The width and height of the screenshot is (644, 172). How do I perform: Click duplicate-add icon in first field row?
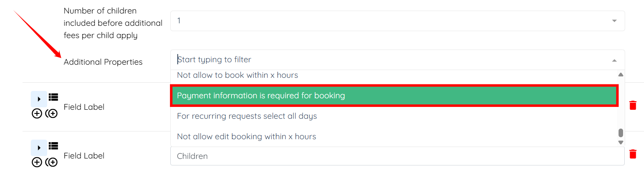52,113
